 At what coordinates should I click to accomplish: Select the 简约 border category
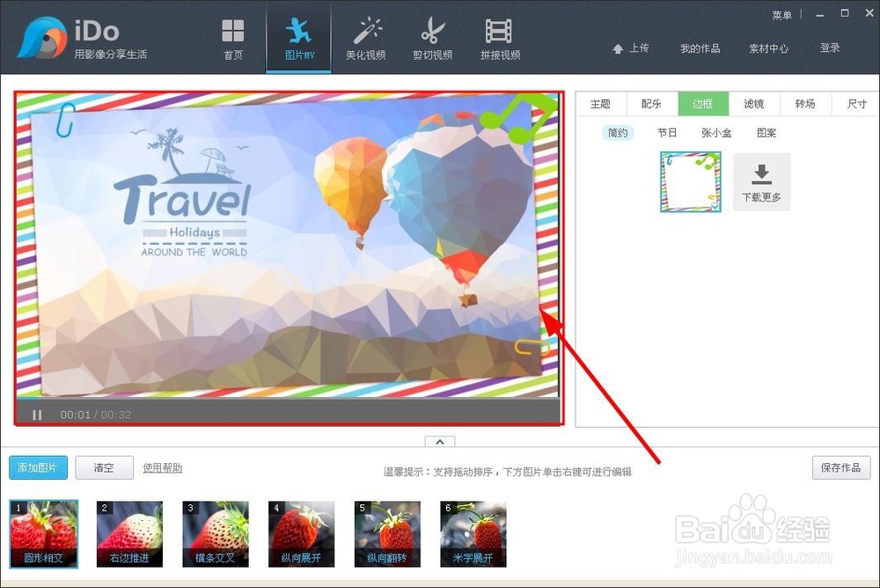click(618, 133)
